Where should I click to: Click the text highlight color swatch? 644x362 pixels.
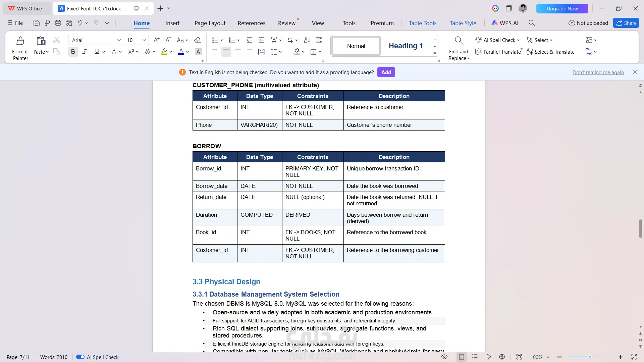[x=164, y=52]
